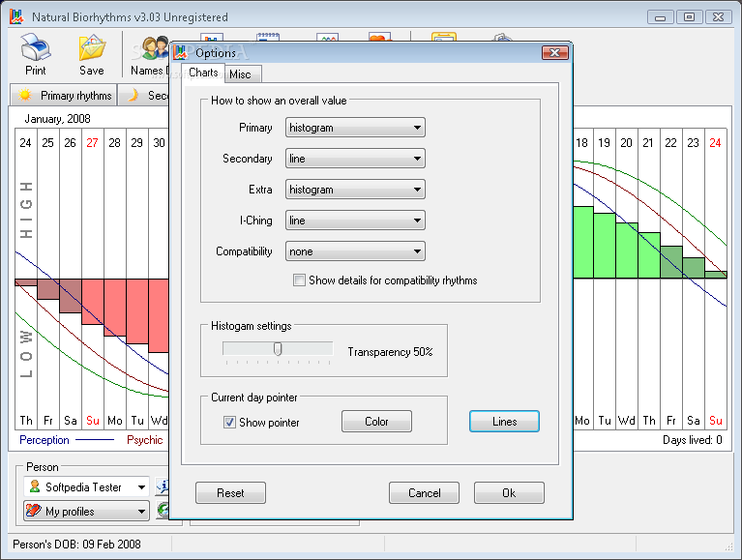The height and width of the screenshot is (560, 742).
Task: Click the Options dialog title icon
Action: tap(180, 52)
